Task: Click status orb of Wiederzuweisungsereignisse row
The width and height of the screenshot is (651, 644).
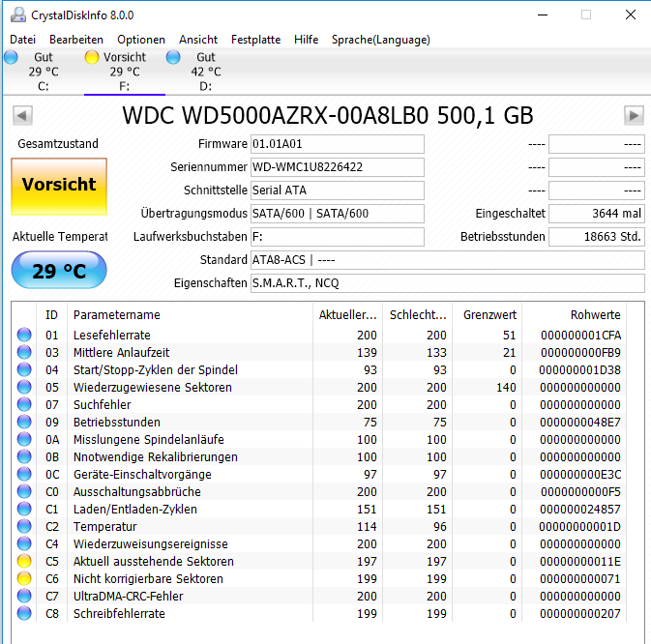Action: pos(24,543)
